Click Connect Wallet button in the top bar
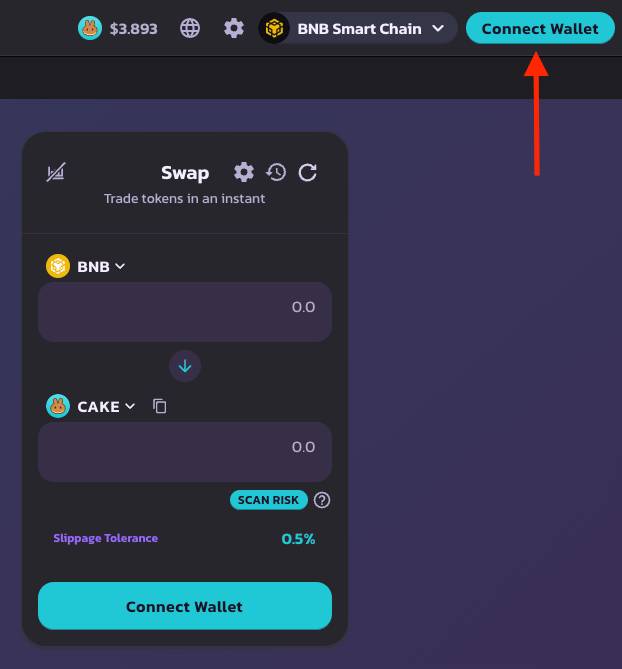 click(540, 29)
